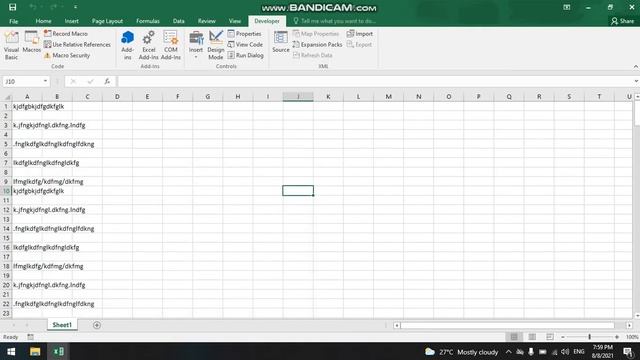Switch to the Review tab
The height and width of the screenshot is (360, 640).
point(207,21)
